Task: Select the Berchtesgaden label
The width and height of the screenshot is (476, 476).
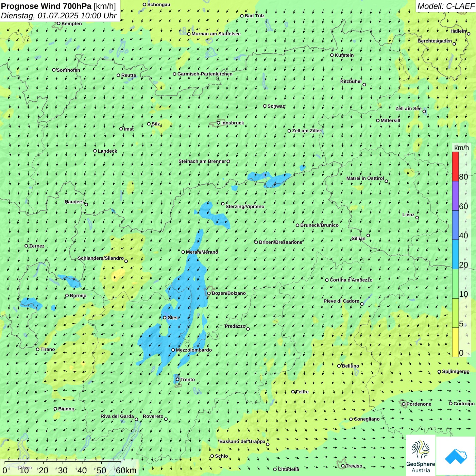Action: [x=435, y=41]
